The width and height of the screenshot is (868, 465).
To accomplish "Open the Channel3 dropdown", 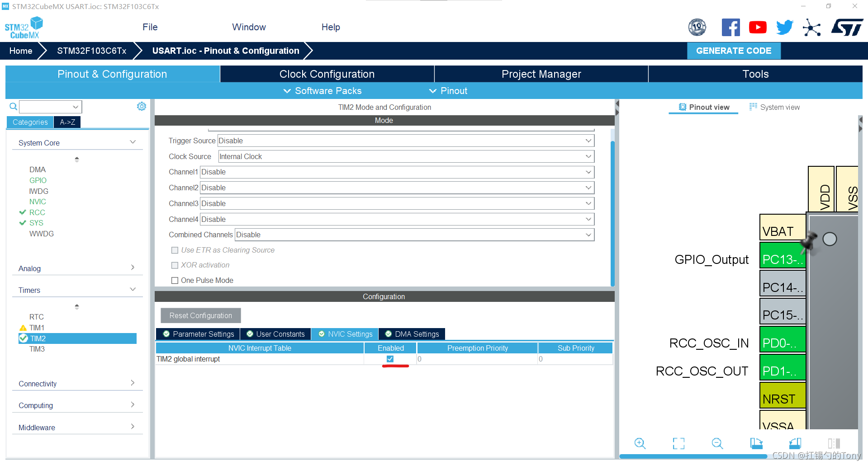I will 397,203.
